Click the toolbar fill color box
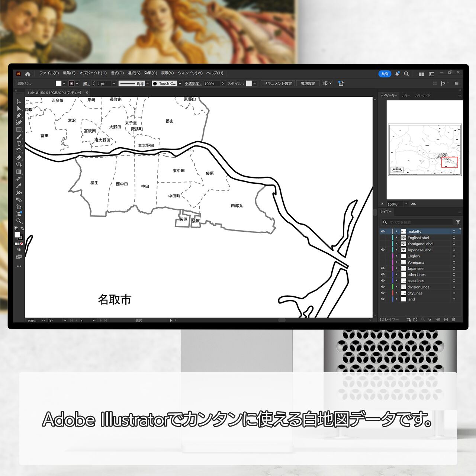 coord(17,235)
